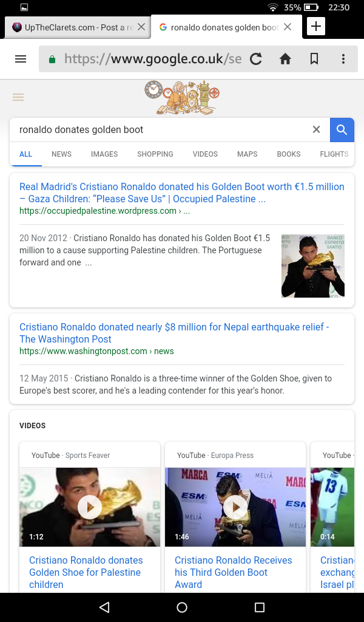Switch to the UpTheClarets.com tab
This screenshot has width=364, height=622.
click(73, 27)
